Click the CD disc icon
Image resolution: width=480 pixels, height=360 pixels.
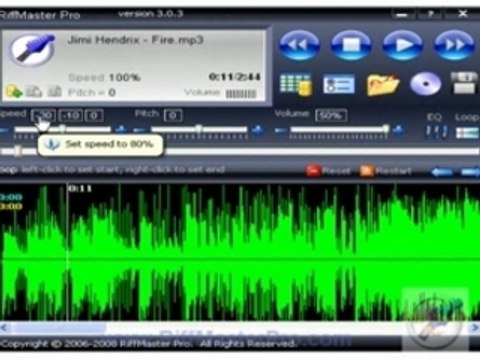(426, 84)
